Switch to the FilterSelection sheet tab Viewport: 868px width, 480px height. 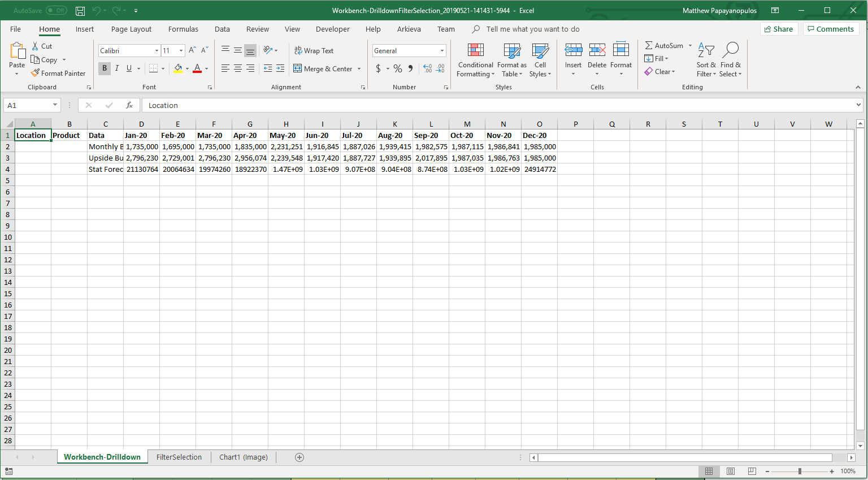coord(179,457)
